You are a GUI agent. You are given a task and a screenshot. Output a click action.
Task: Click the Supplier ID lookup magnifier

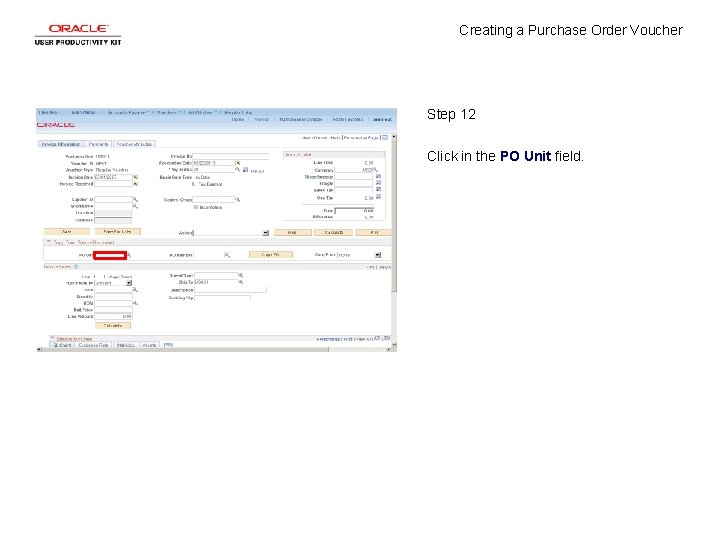tap(135, 199)
